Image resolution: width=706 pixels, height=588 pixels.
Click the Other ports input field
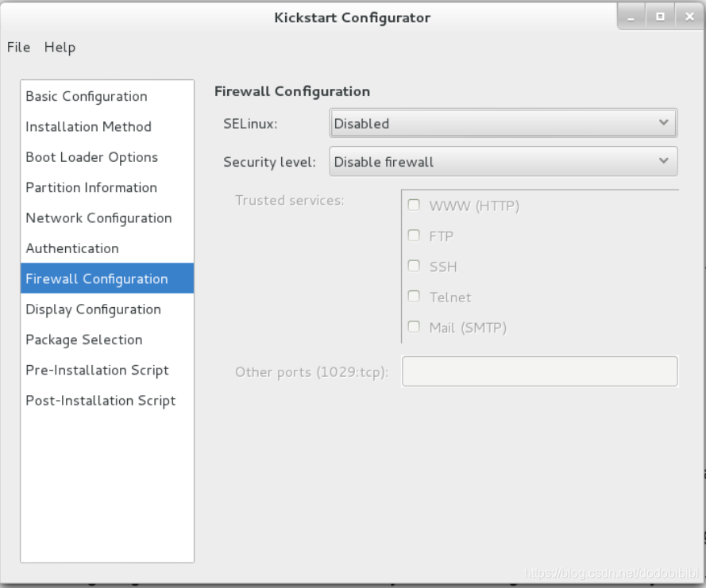pyautogui.click(x=539, y=371)
